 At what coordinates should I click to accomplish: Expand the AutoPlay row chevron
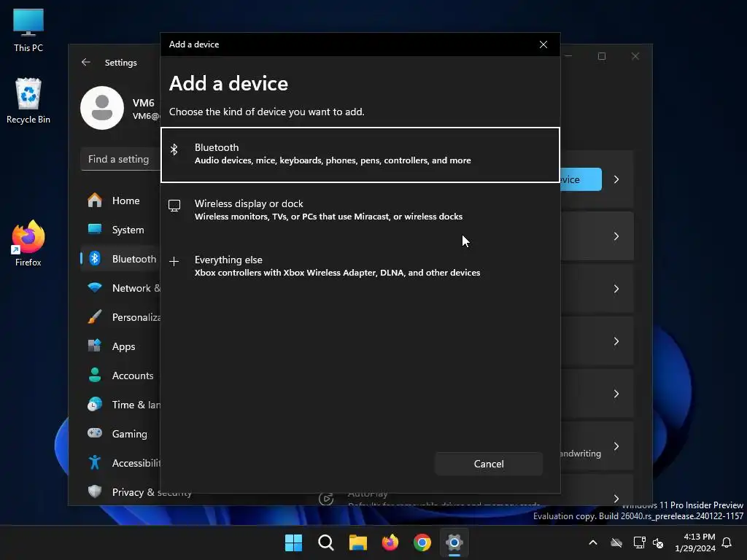pyautogui.click(x=616, y=499)
